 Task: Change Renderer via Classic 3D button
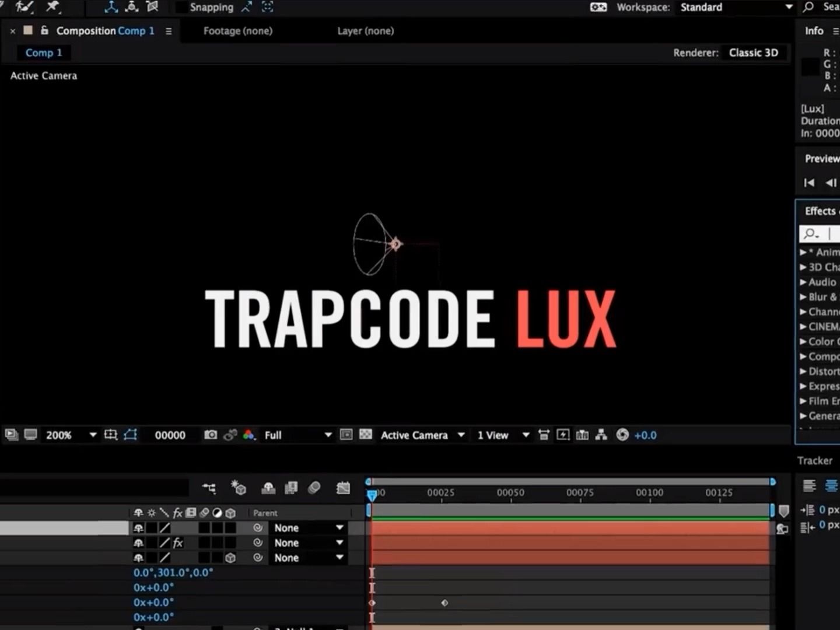coord(754,52)
